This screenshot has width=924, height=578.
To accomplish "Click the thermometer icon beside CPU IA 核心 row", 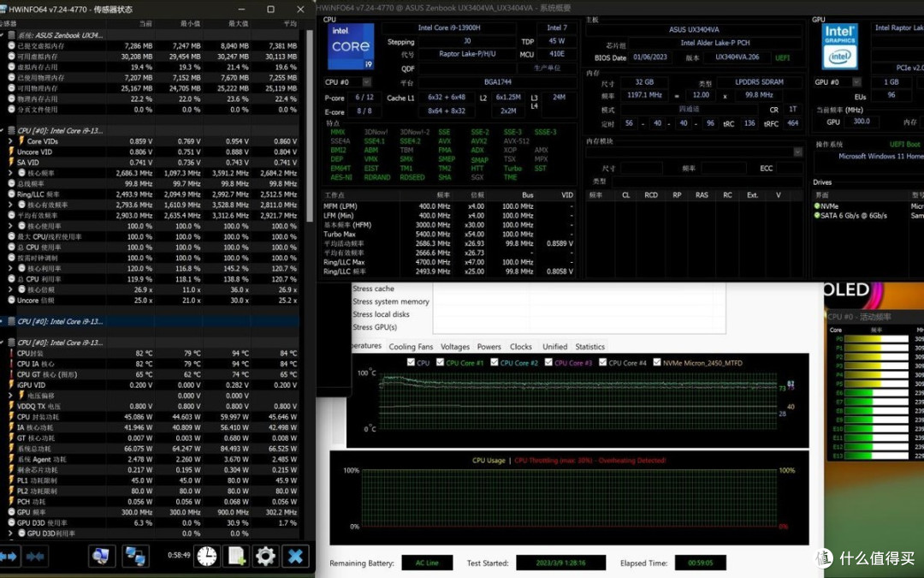I will [x=11, y=364].
